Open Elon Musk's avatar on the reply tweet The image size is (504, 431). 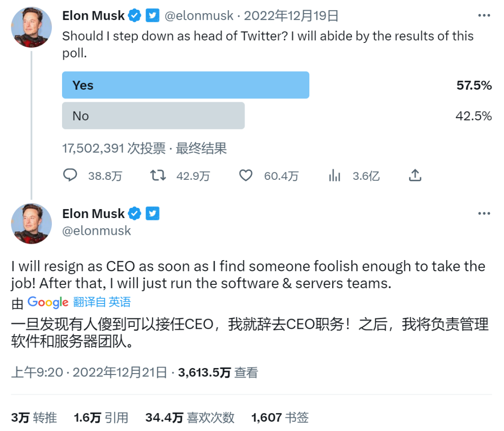click(31, 224)
